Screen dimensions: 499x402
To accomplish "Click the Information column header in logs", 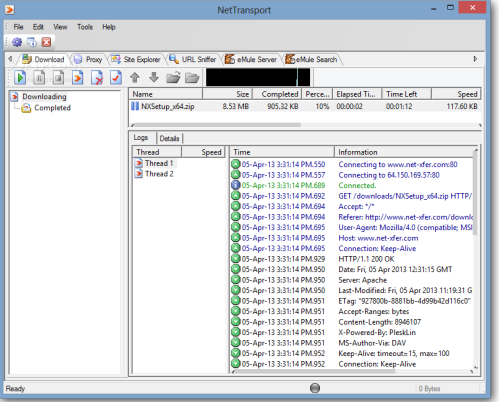I will tap(404, 152).
